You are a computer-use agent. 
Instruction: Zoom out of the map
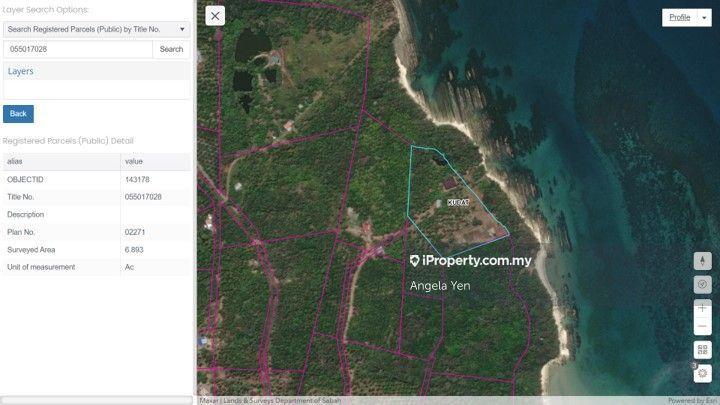pos(702,327)
